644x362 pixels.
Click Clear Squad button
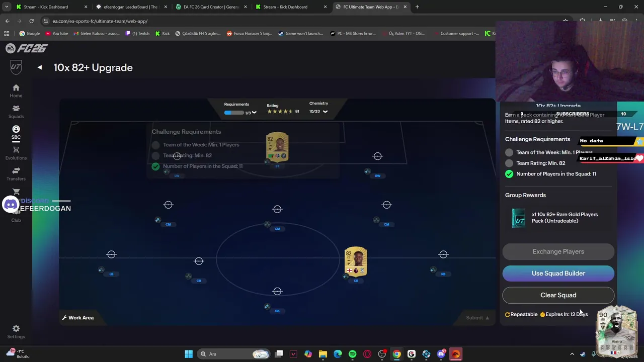pos(558,295)
